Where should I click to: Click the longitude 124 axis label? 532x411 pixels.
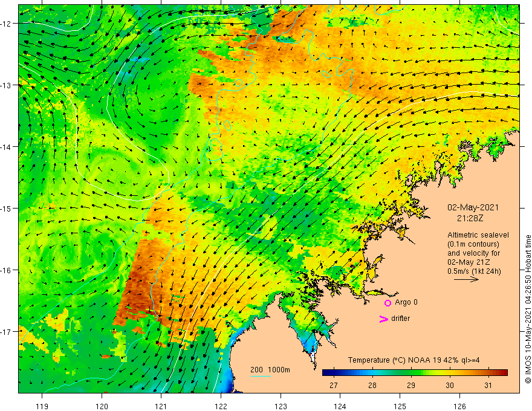pyautogui.click(x=340, y=406)
